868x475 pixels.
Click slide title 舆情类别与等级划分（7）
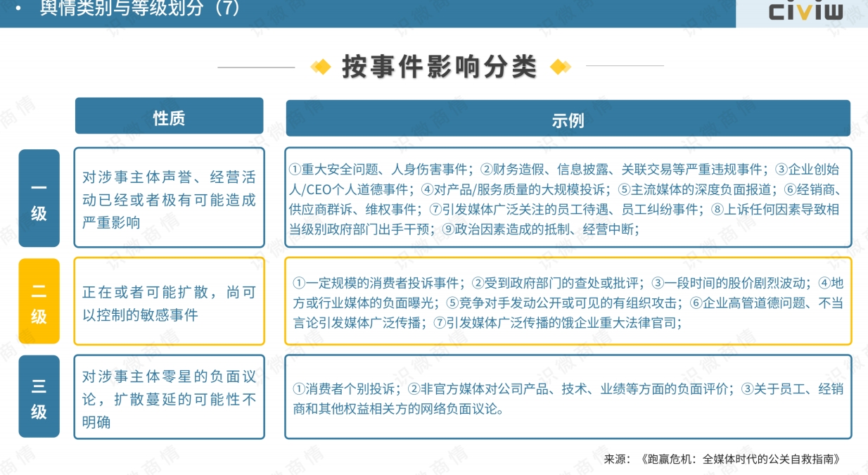(139, 9)
